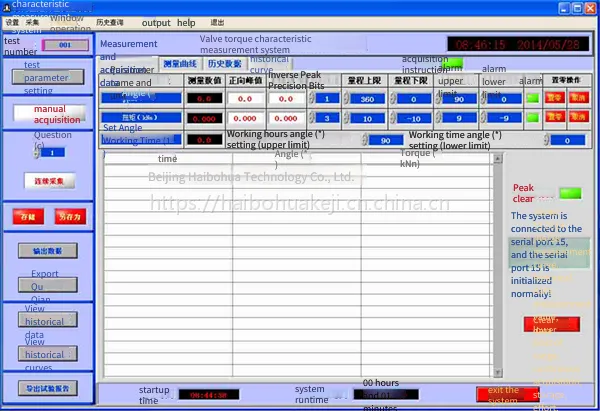Click the 退出 menu item
This screenshot has height=411, width=600.
tap(217, 23)
